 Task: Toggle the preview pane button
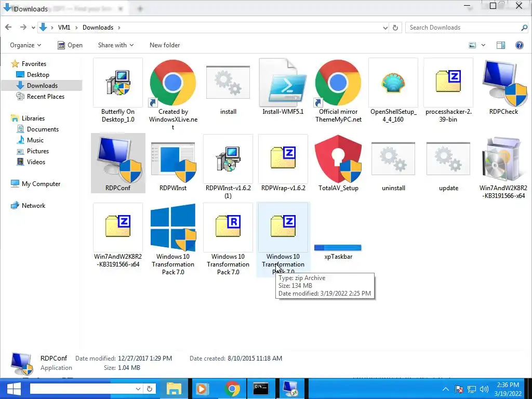click(x=500, y=45)
